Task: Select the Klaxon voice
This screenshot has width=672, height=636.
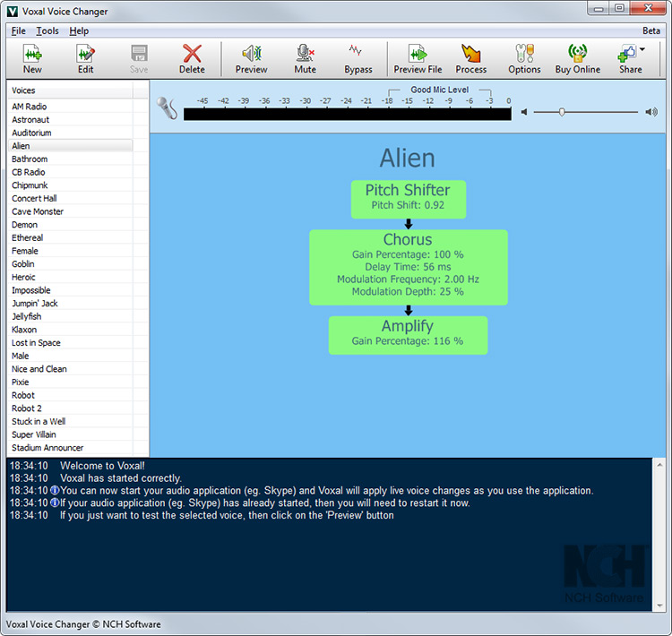Action: [x=70, y=330]
